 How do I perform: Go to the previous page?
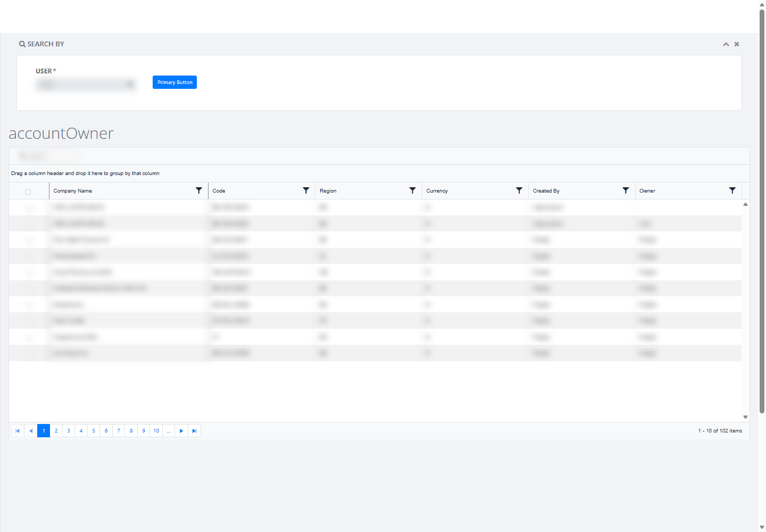pos(31,431)
